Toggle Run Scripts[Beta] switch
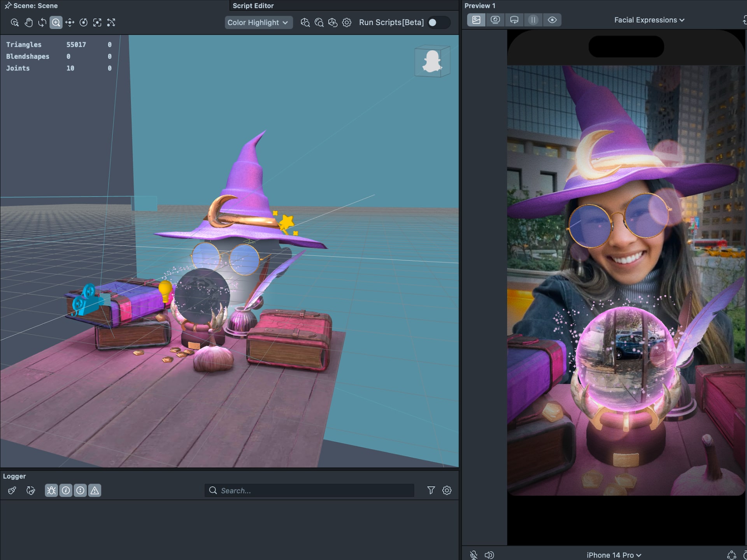The width and height of the screenshot is (747, 560). 438,23
